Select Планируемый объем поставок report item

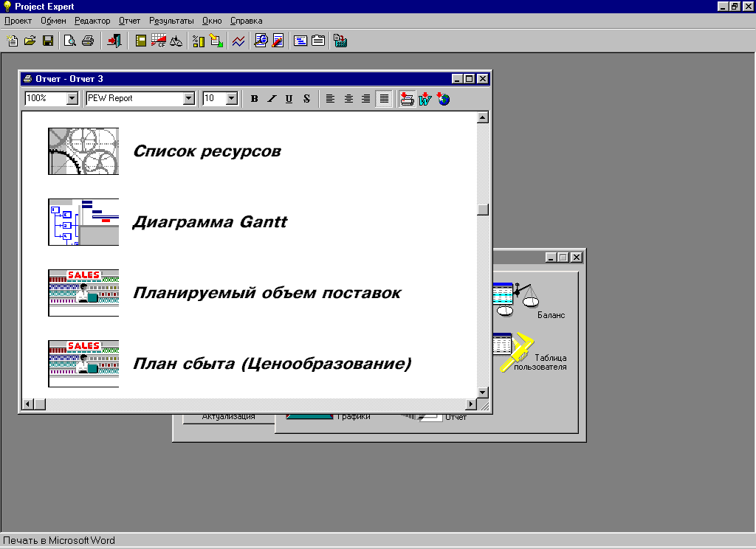(x=267, y=292)
